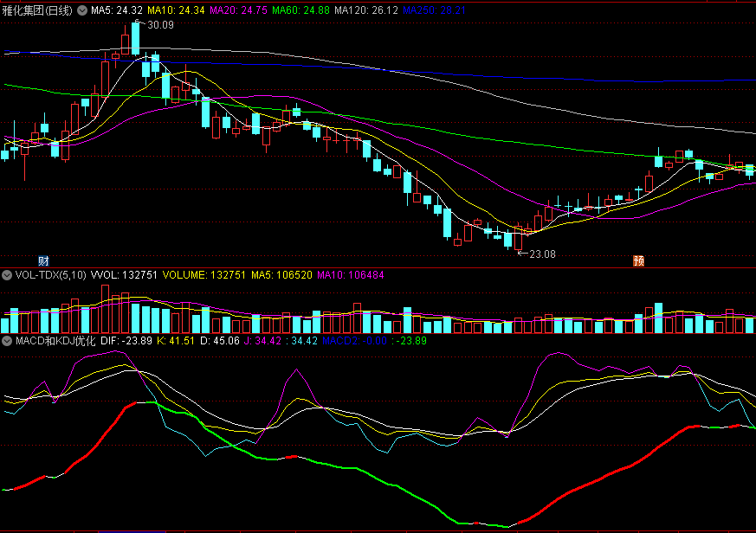Screen dimensions: 756x533
Task: Click the MA20: 24.75 label
Action: pyautogui.click(x=238, y=10)
